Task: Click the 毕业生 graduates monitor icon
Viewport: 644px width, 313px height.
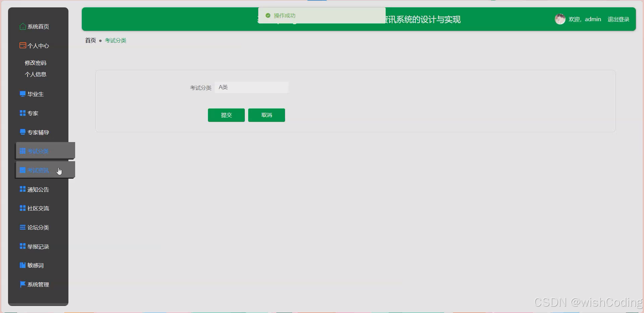Action: coord(22,94)
